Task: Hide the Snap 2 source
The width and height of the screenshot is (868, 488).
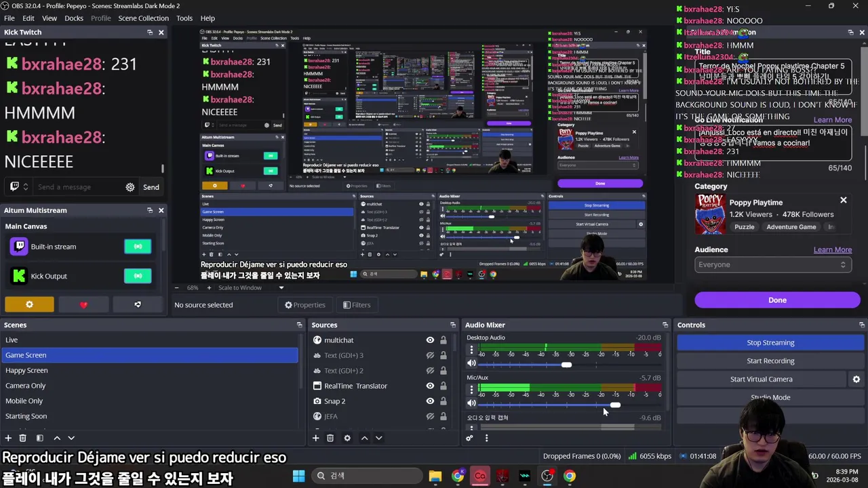Action: [430, 401]
